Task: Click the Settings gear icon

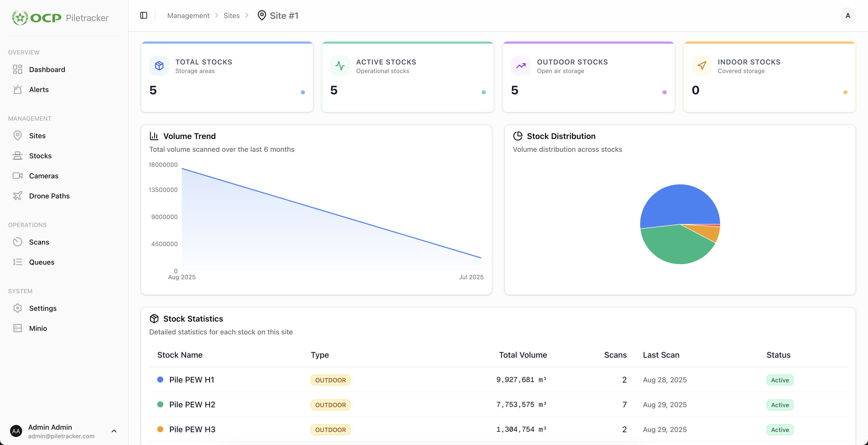Action: (18, 308)
